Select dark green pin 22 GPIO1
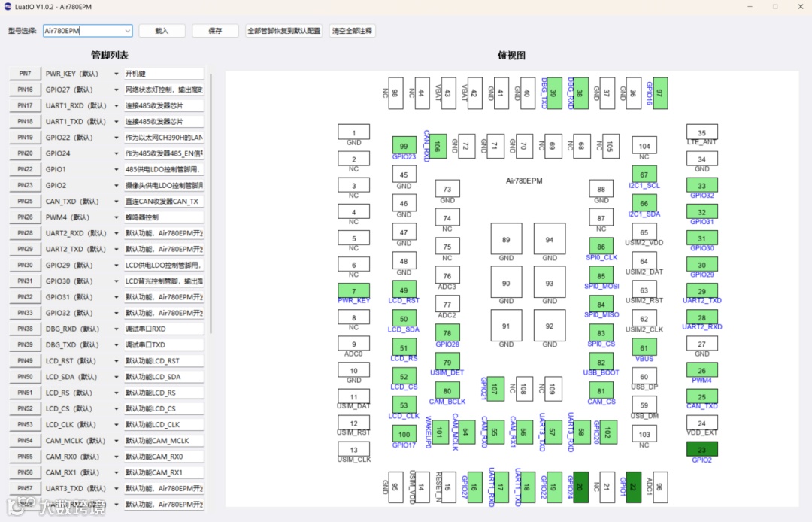812x522 pixels. pos(633,487)
